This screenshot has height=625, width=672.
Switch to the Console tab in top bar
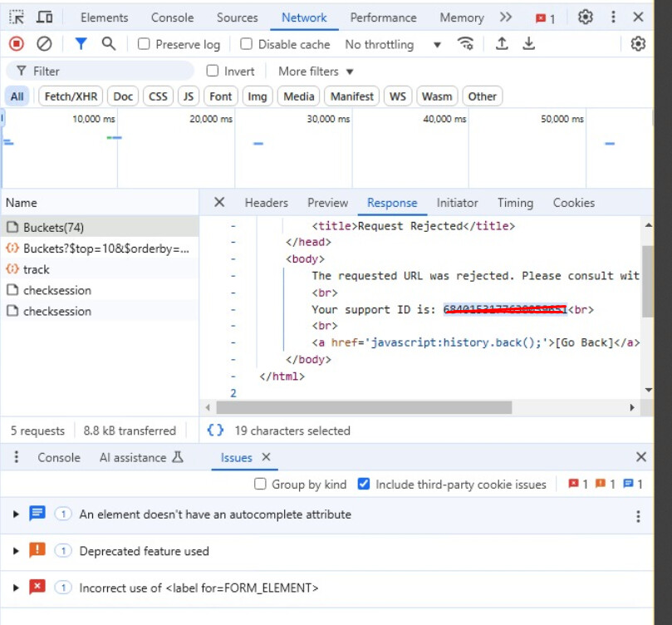click(x=172, y=17)
